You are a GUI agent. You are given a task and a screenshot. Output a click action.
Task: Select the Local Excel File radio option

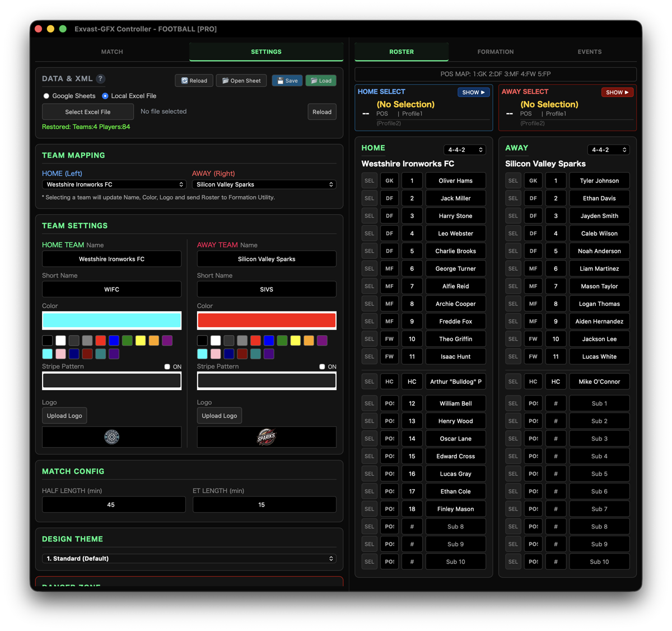[x=105, y=96]
